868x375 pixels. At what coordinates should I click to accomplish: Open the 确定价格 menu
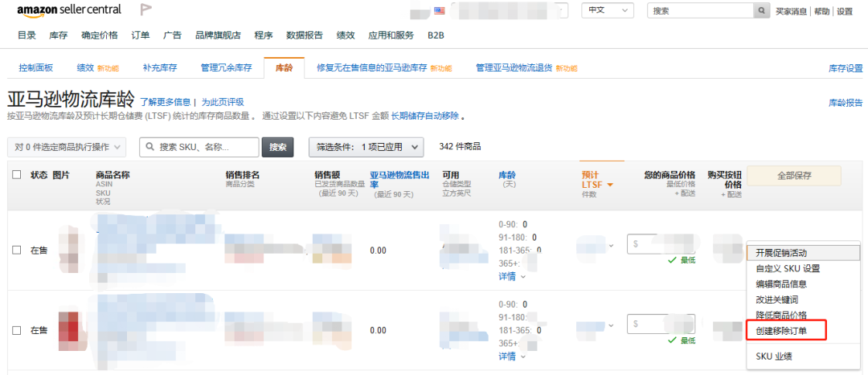point(99,35)
